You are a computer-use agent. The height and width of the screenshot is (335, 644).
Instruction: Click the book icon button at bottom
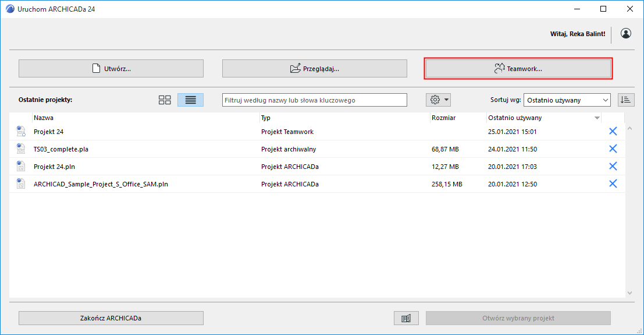tap(406, 318)
